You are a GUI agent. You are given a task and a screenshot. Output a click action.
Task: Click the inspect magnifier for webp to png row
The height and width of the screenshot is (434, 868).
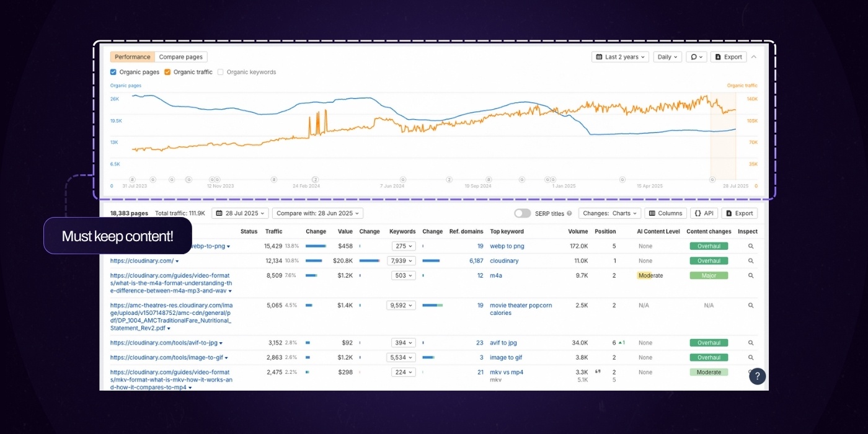[x=750, y=246]
